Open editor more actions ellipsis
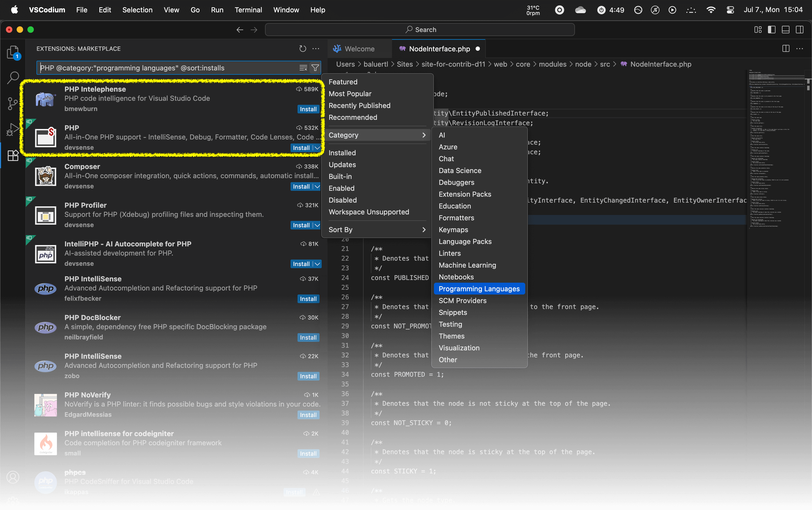The width and height of the screenshot is (812, 510). pyautogui.click(x=799, y=49)
